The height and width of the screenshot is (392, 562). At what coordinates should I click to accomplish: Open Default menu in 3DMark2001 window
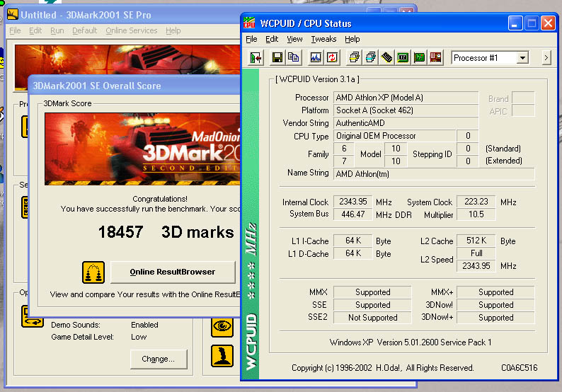(85, 30)
